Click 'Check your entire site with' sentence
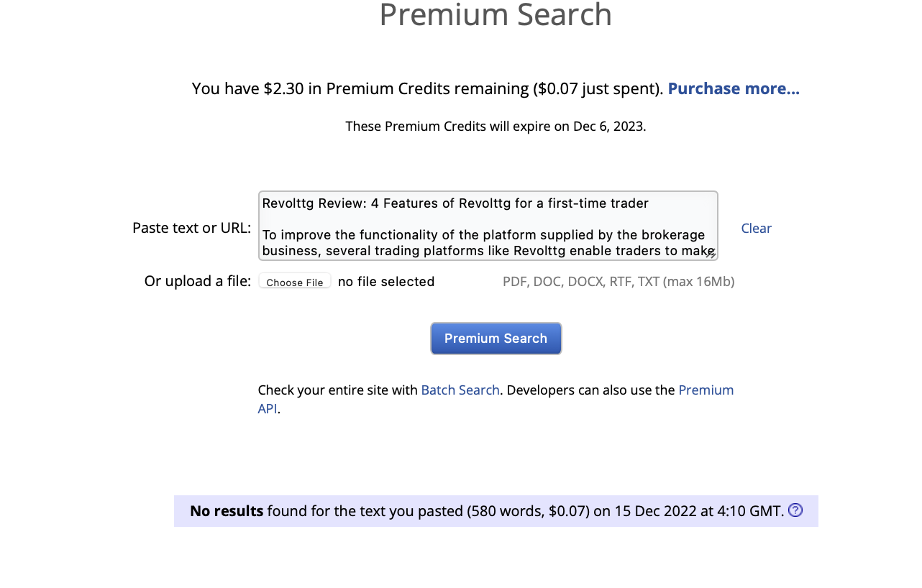This screenshot has height=588, width=922. point(338,390)
